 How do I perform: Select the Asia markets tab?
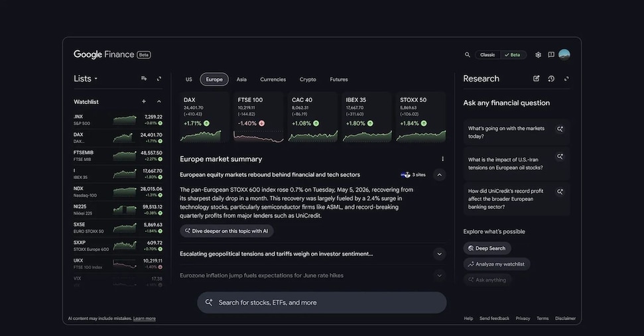coord(241,79)
